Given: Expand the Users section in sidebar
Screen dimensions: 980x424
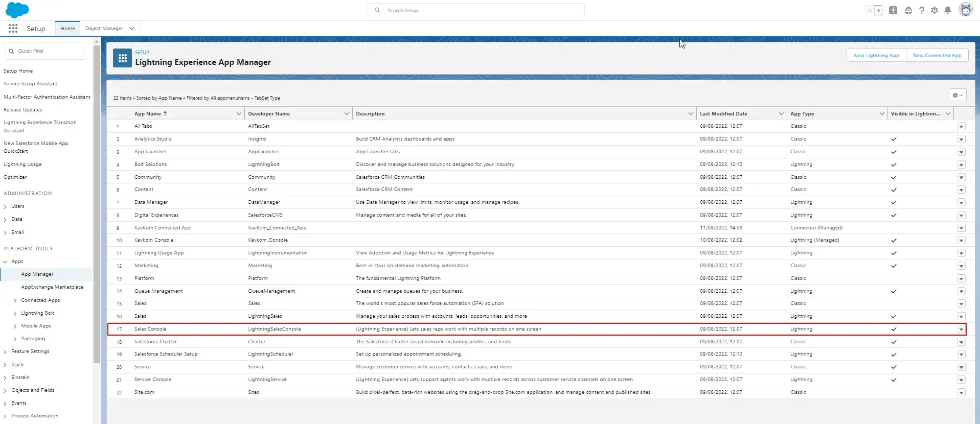Looking at the screenshot, I should click(x=5, y=206).
